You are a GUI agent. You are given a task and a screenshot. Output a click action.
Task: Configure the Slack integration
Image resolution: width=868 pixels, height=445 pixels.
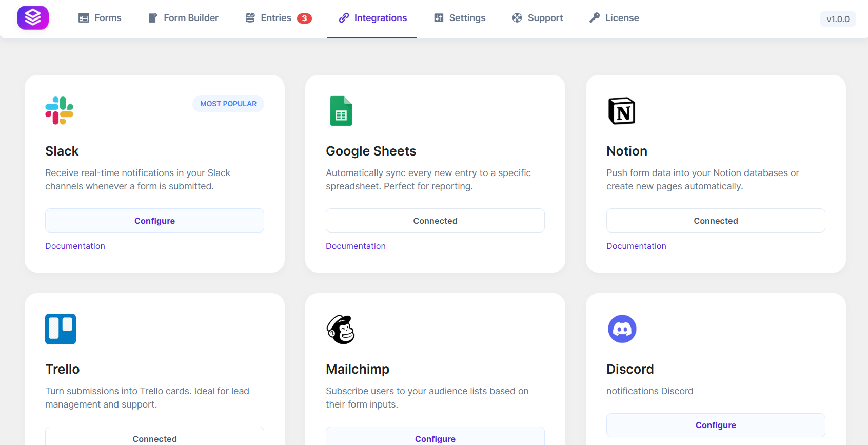click(154, 221)
